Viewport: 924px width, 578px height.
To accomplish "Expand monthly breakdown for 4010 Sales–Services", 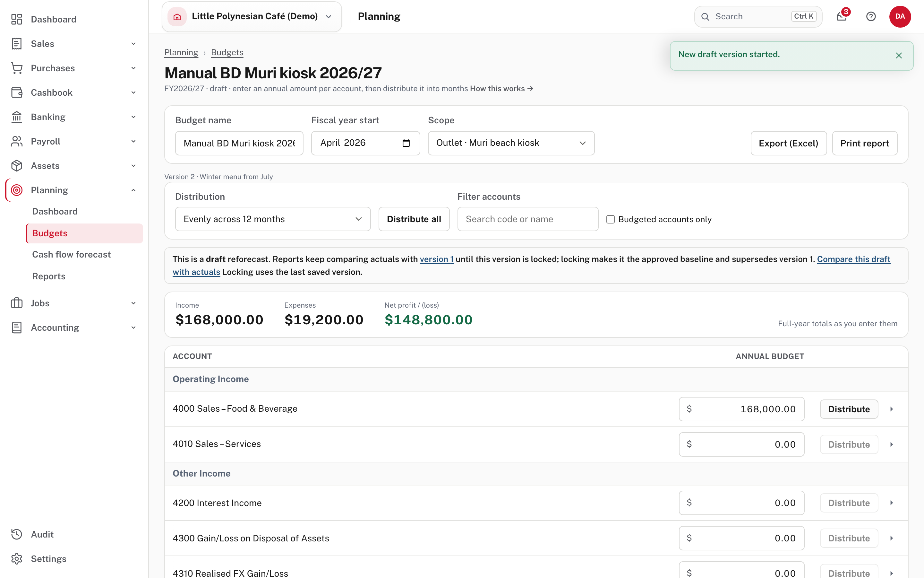I will click(x=892, y=444).
